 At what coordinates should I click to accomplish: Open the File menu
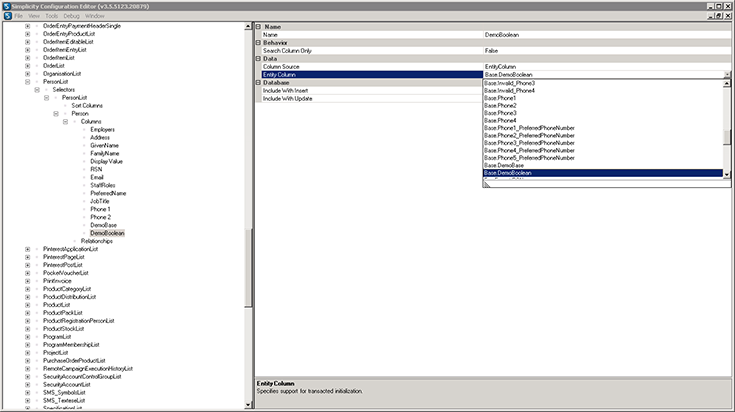tap(18, 16)
